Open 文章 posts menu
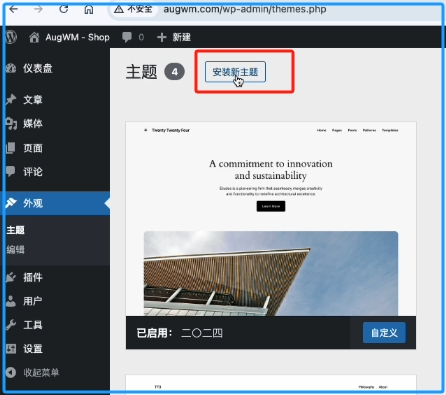The image size is (446, 395). pos(33,99)
